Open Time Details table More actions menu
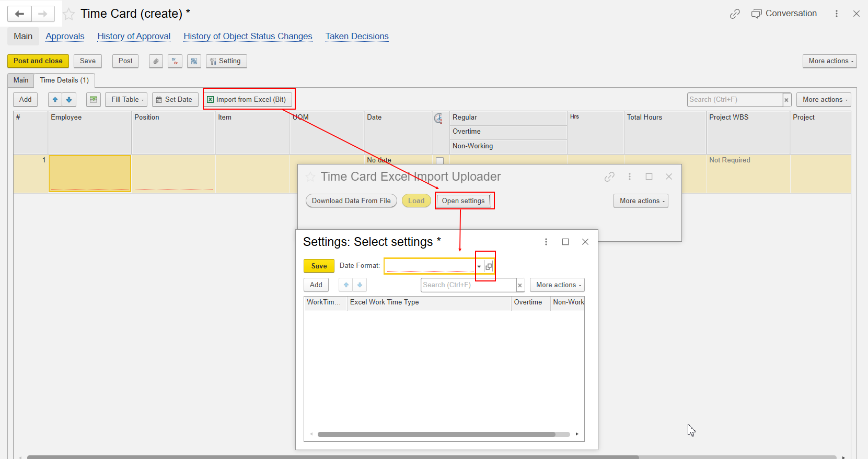 point(824,100)
